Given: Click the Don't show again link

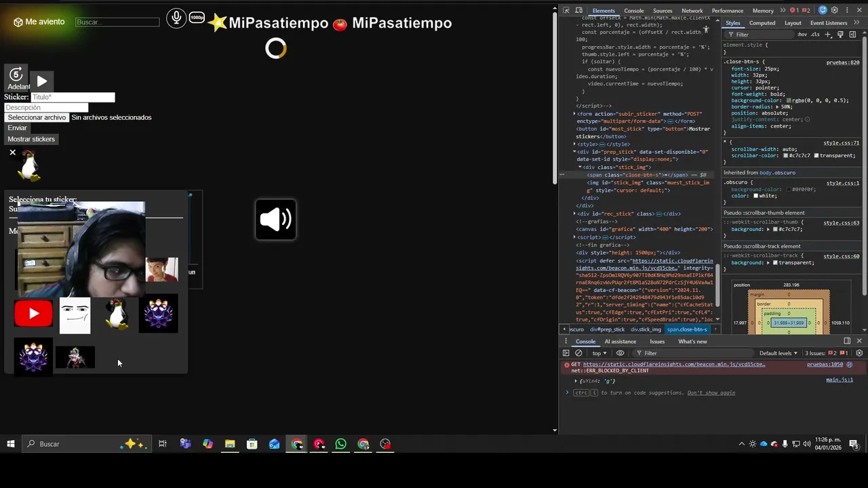Looking at the screenshot, I should coord(711,393).
